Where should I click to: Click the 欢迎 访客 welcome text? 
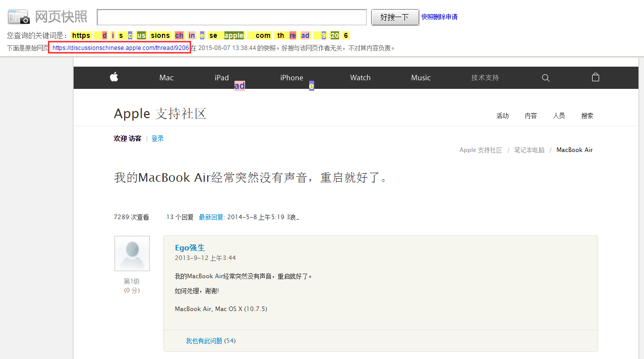pos(128,138)
